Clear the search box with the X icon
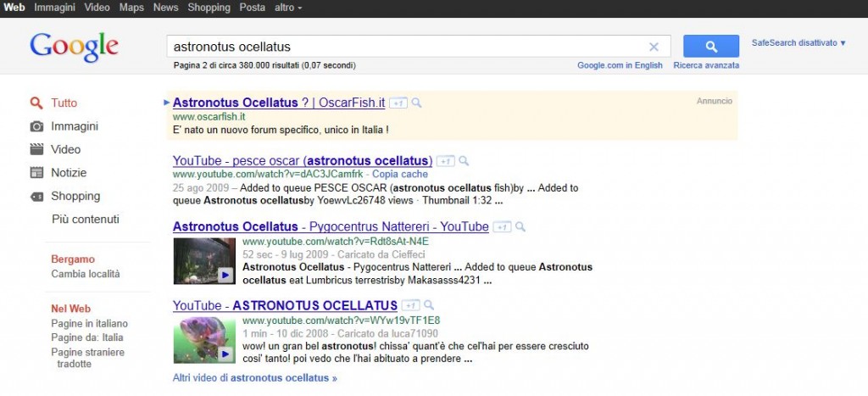The image size is (868, 396). (654, 47)
